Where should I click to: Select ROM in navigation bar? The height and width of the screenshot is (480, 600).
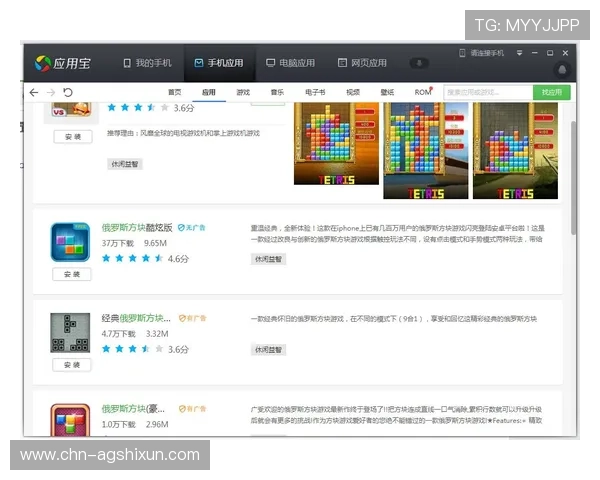(x=423, y=92)
